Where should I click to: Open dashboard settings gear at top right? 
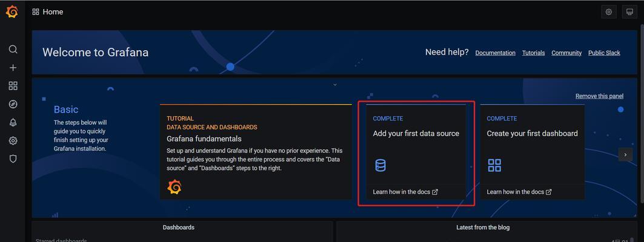609,12
